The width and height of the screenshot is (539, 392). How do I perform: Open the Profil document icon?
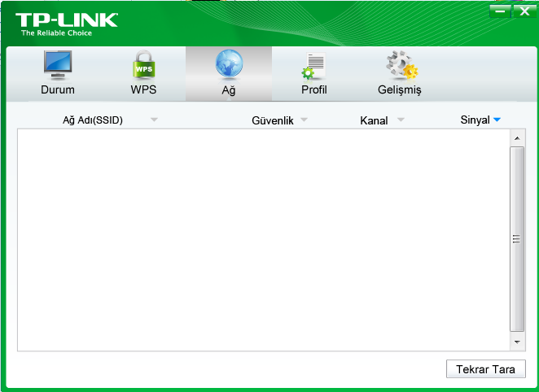pyautogui.click(x=313, y=66)
